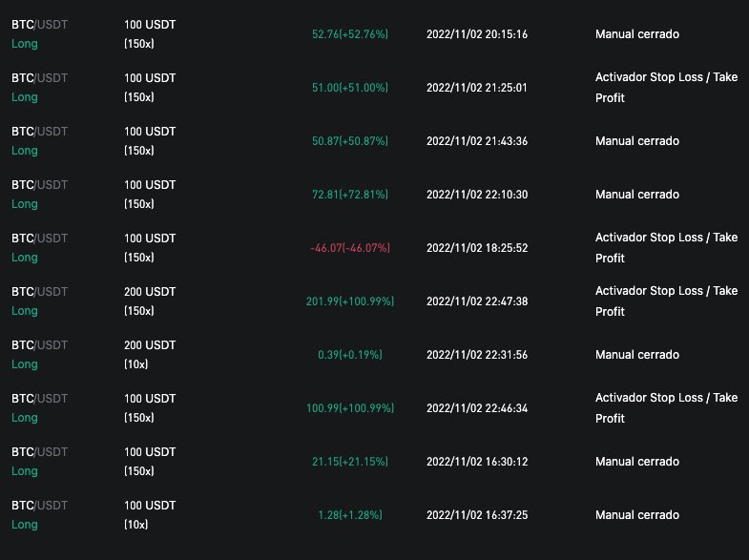
Task: Click Activador Stop Loss / Take Profit at 22:47:38
Action: [x=666, y=301]
